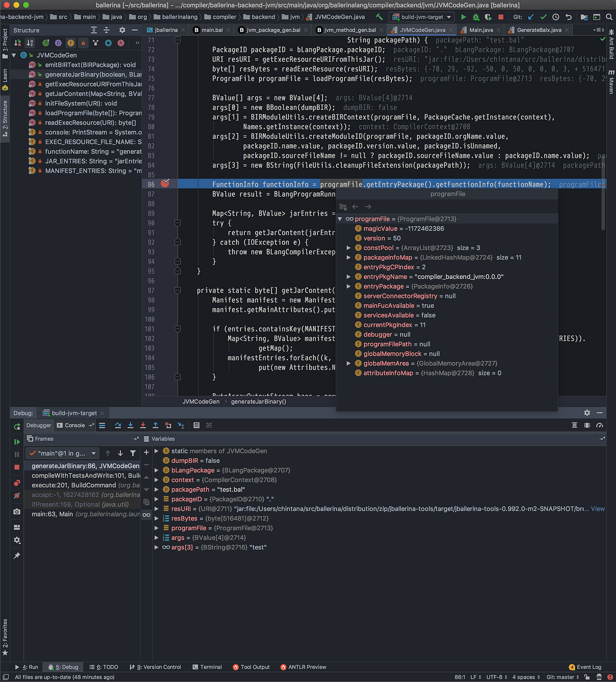Expand the args variable in Variables panel
Screen dimensions: 616x682
click(156, 537)
